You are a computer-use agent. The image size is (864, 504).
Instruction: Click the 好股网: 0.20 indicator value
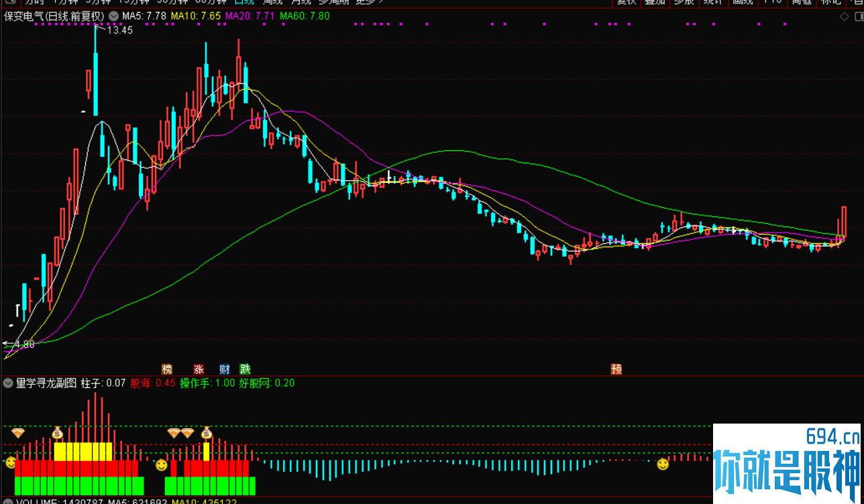click(x=266, y=383)
